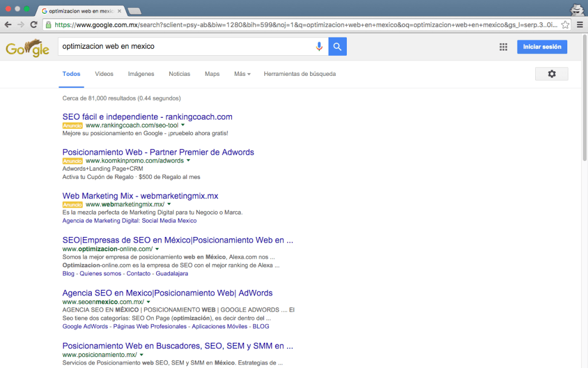588x368 pixels.
Task: Close the optimizacion web tab
Action: coord(119,11)
